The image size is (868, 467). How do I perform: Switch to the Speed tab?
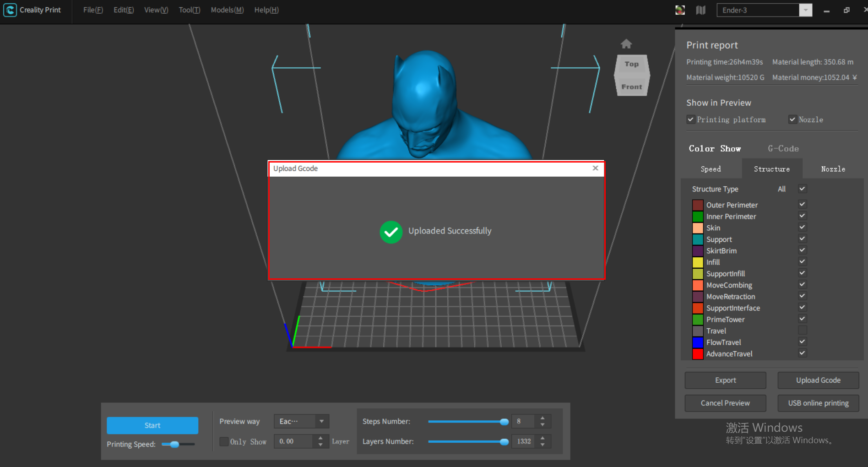click(711, 169)
